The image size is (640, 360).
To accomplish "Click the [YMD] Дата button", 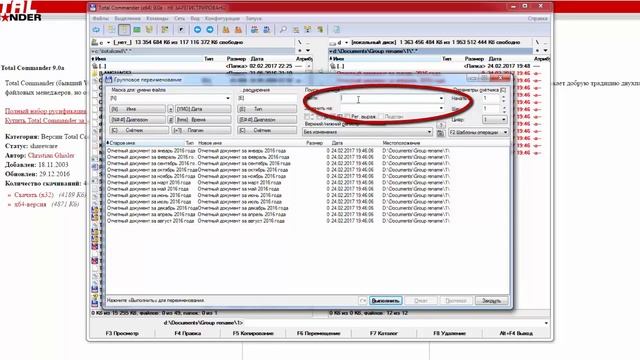I will [x=203, y=109].
